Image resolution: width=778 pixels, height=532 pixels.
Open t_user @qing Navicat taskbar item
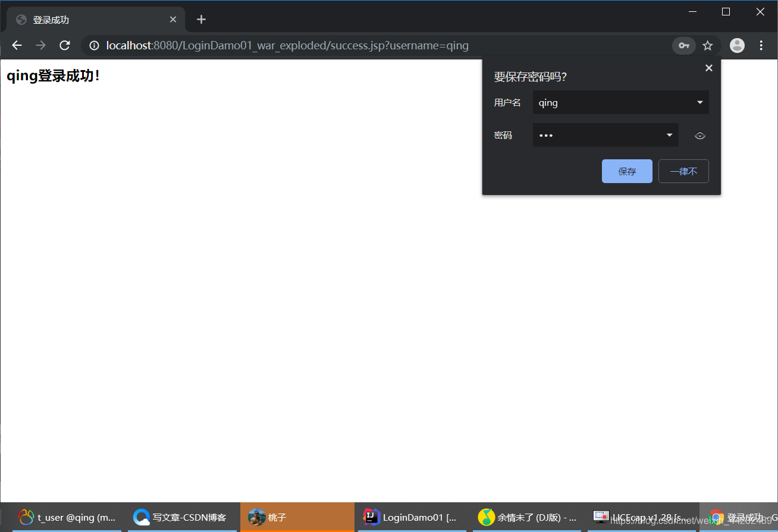(x=67, y=517)
